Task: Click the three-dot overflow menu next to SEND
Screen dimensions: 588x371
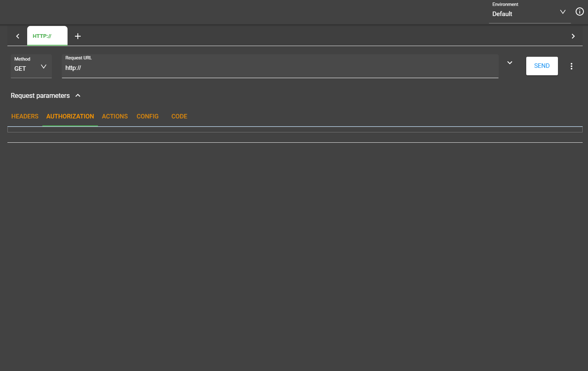Action: coord(572,66)
